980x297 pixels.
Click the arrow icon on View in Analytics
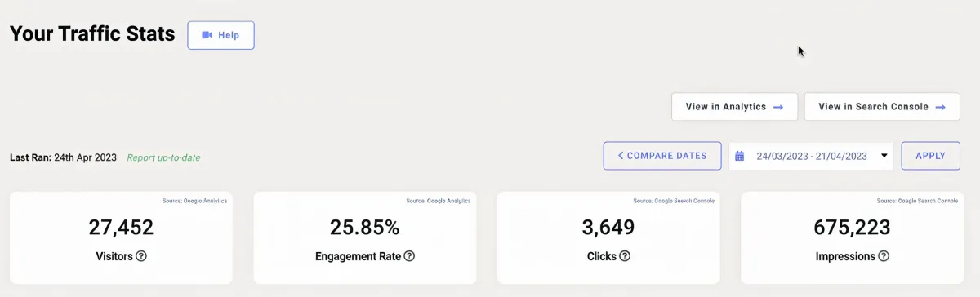(778, 107)
